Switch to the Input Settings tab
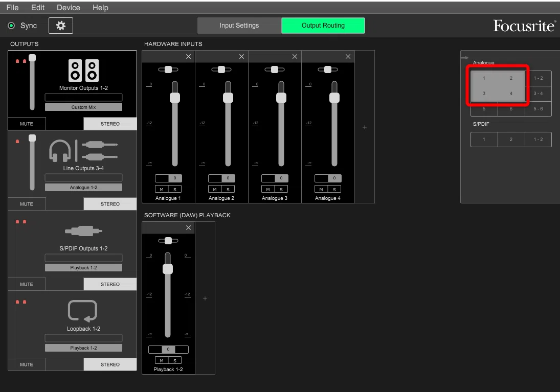560x392 pixels. tap(239, 26)
